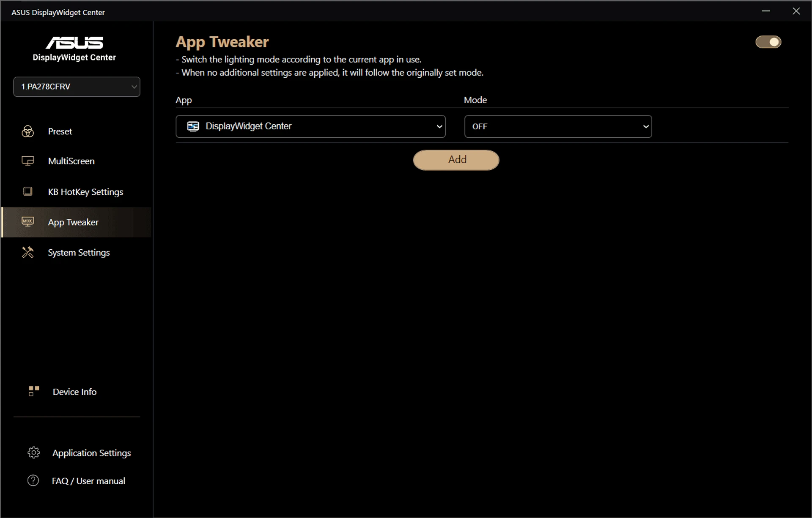Click the Preset color circles icon
This screenshot has width=812, height=518.
pyautogui.click(x=28, y=131)
